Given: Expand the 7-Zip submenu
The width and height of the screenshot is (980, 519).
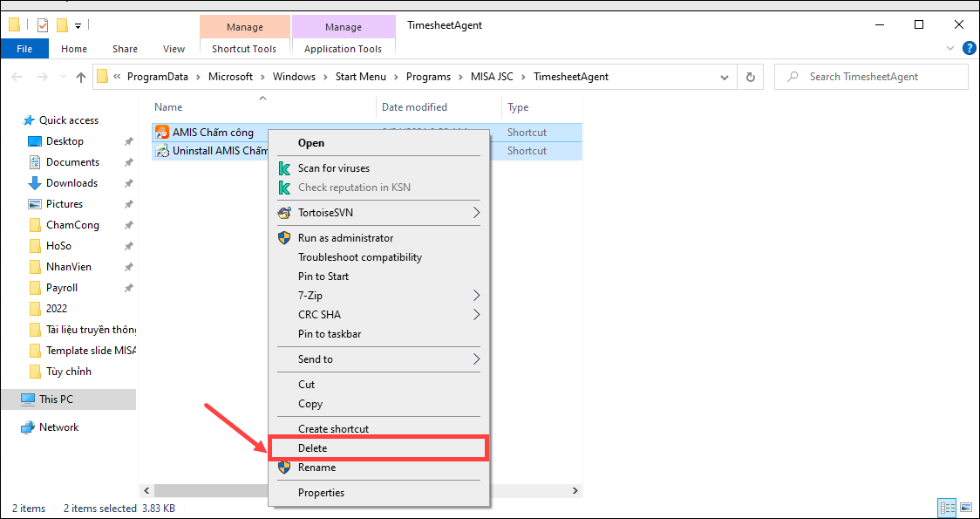Looking at the screenshot, I should click(x=477, y=296).
